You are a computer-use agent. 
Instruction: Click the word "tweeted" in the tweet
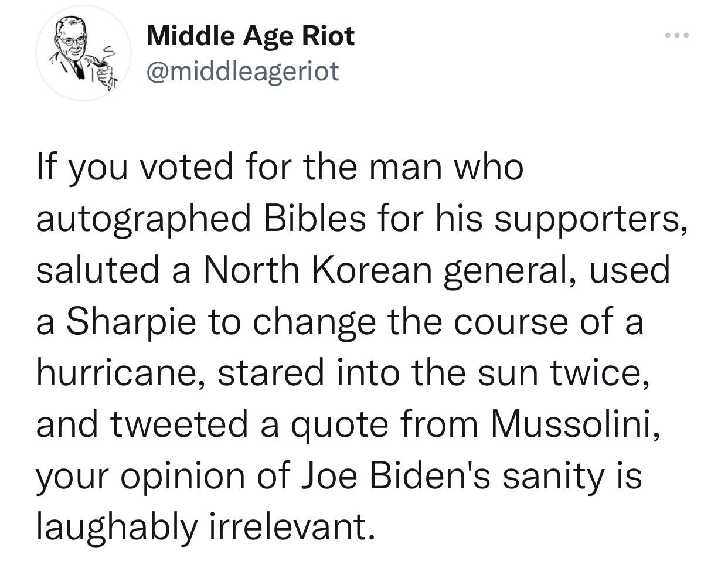pos(179,424)
